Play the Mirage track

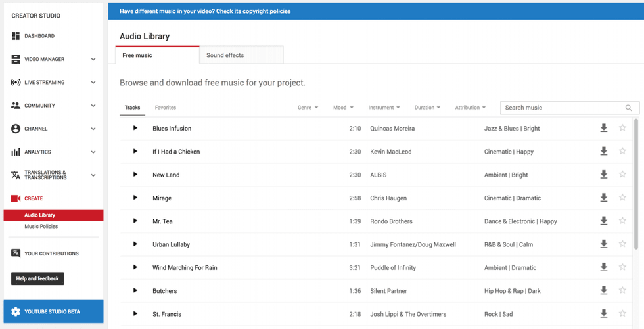click(x=135, y=198)
